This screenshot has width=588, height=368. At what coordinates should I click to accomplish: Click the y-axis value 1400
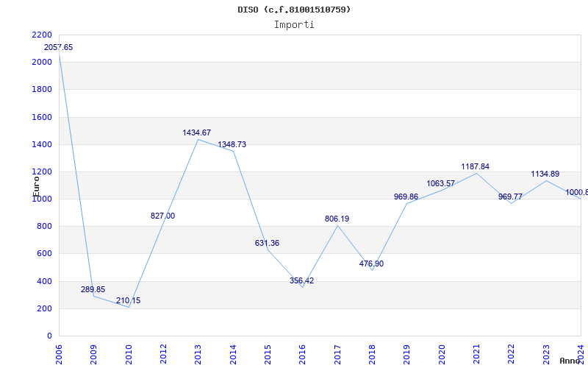[42, 144]
